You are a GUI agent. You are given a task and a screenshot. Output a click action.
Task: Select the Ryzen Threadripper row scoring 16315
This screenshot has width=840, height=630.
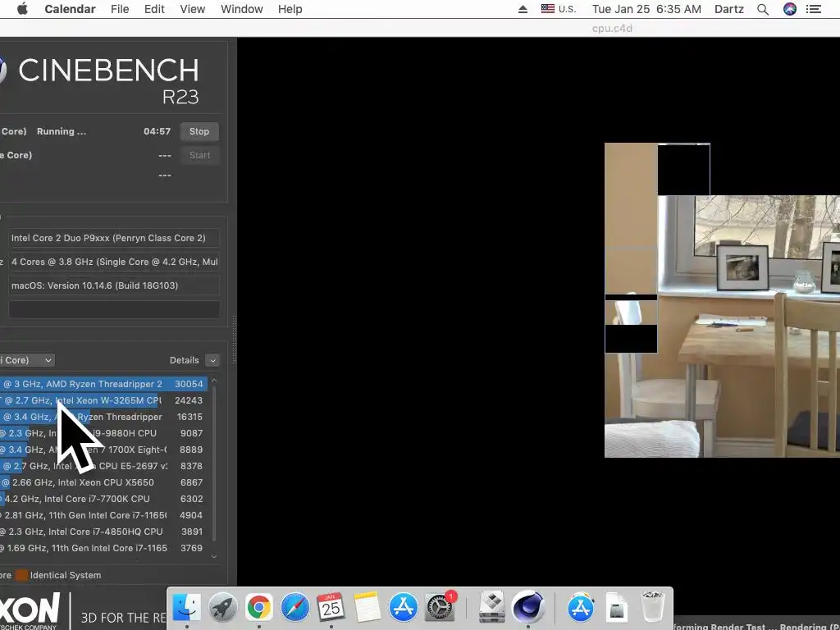[x=104, y=417]
